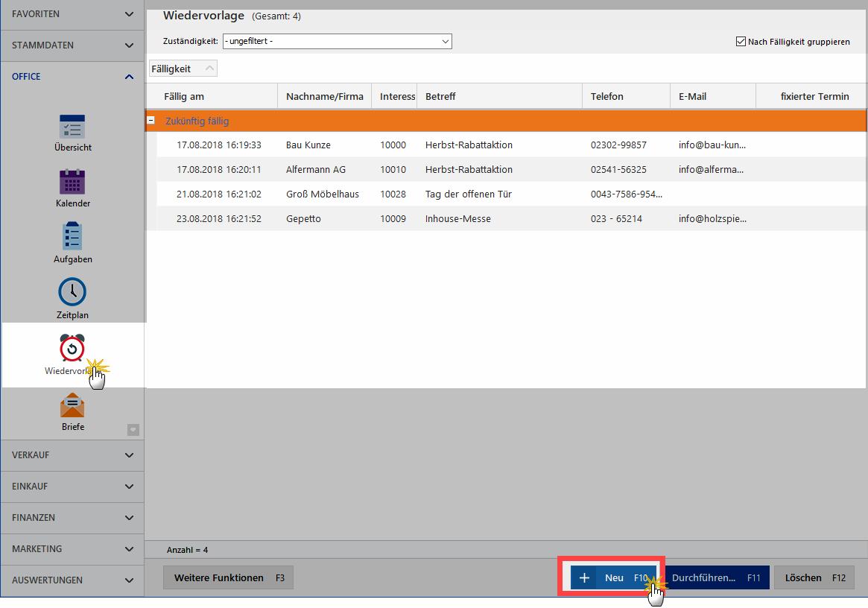868x608 pixels.
Task: Click the Löschen F12 button
Action: click(814, 577)
